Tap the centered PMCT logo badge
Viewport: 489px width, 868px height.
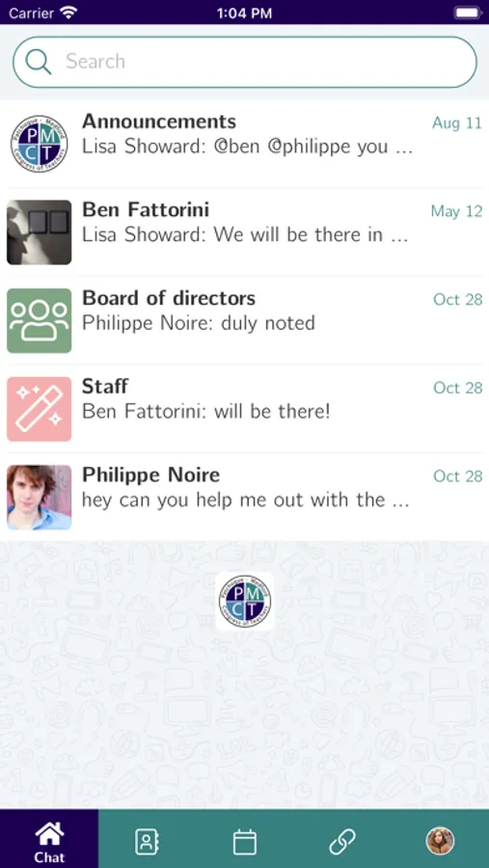(x=244, y=601)
